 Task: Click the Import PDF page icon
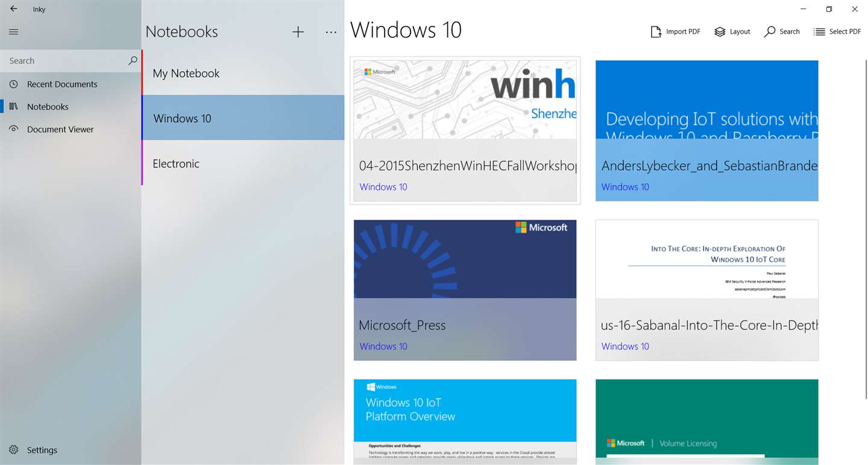click(x=656, y=32)
